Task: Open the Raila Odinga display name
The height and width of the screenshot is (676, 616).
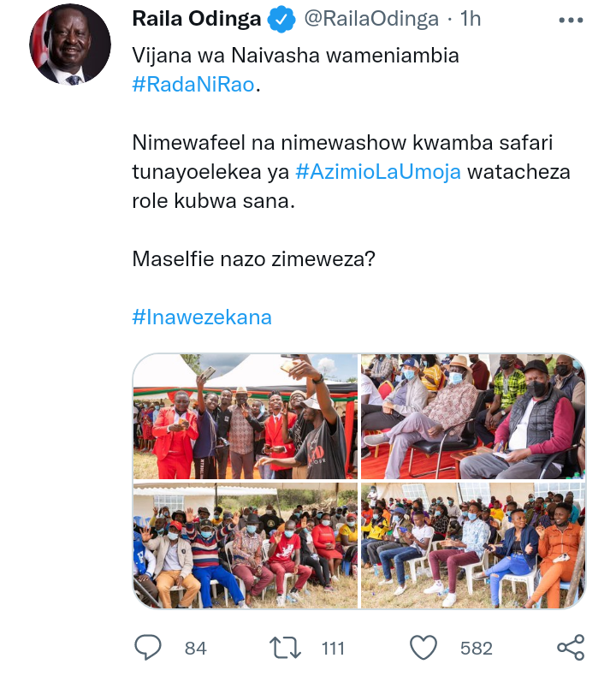Action: tap(197, 19)
